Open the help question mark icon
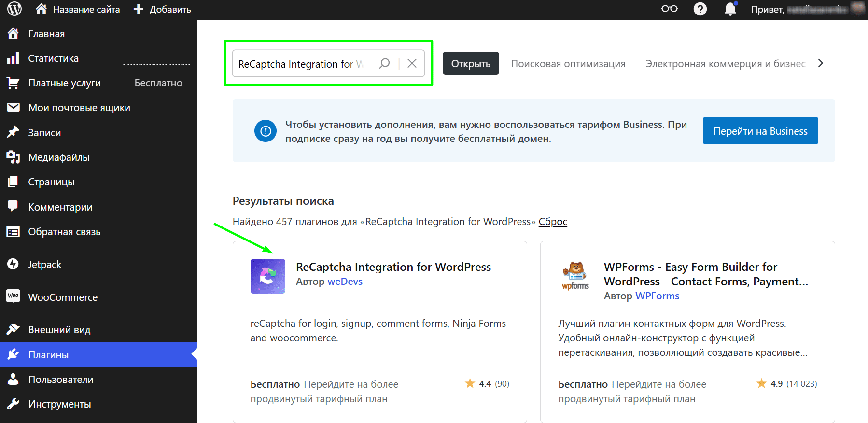868x423 pixels. tap(700, 9)
